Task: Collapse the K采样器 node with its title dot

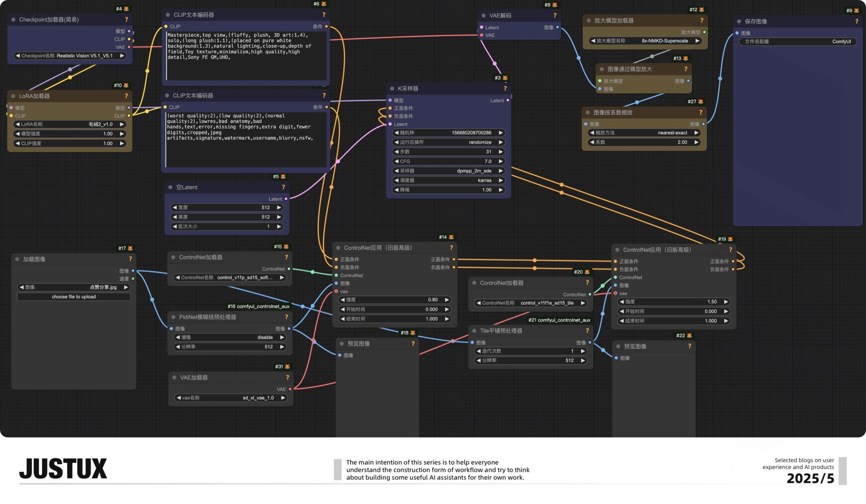Action: tap(392, 89)
